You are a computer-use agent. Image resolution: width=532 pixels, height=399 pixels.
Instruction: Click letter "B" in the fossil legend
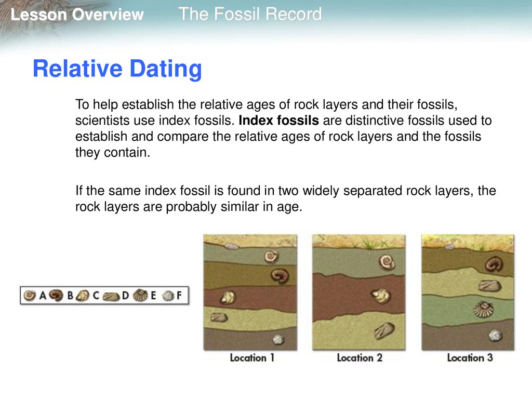[70, 296]
